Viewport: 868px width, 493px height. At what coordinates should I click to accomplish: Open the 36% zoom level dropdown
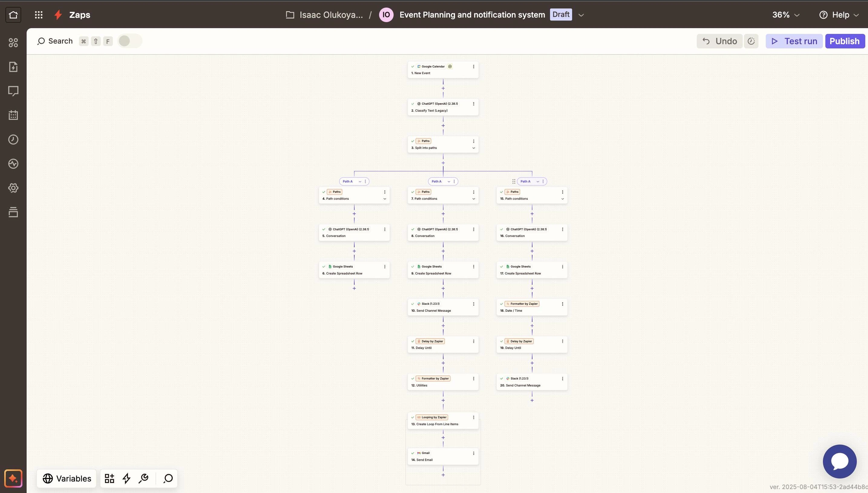786,15
